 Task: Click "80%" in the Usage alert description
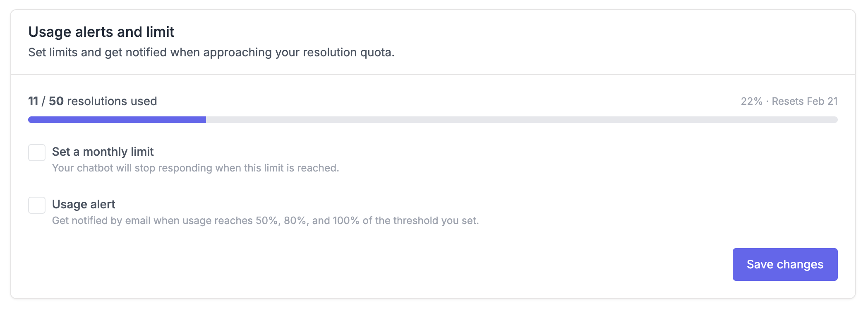click(295, 220)
